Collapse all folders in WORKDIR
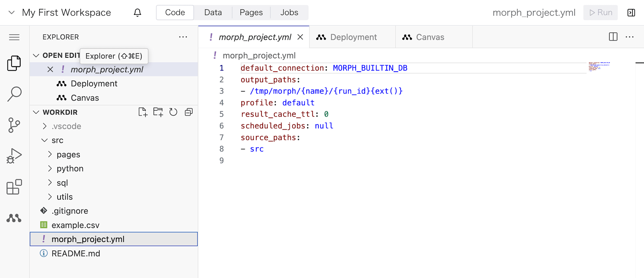The width and height of the screenshot is (644, 278). [x=189, y=112]
